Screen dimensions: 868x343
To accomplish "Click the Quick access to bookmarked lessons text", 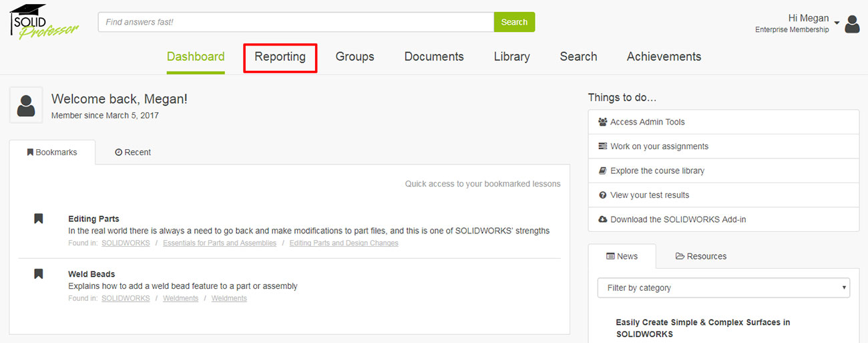I will point(483,184).
